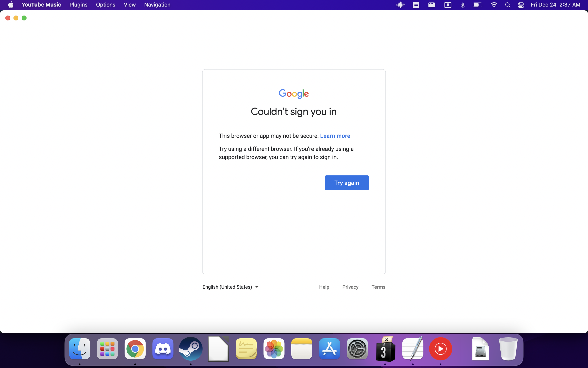Click the green full-screen window button
The height and width of the screenshot is (368, 588).
[x=24, y=18]
